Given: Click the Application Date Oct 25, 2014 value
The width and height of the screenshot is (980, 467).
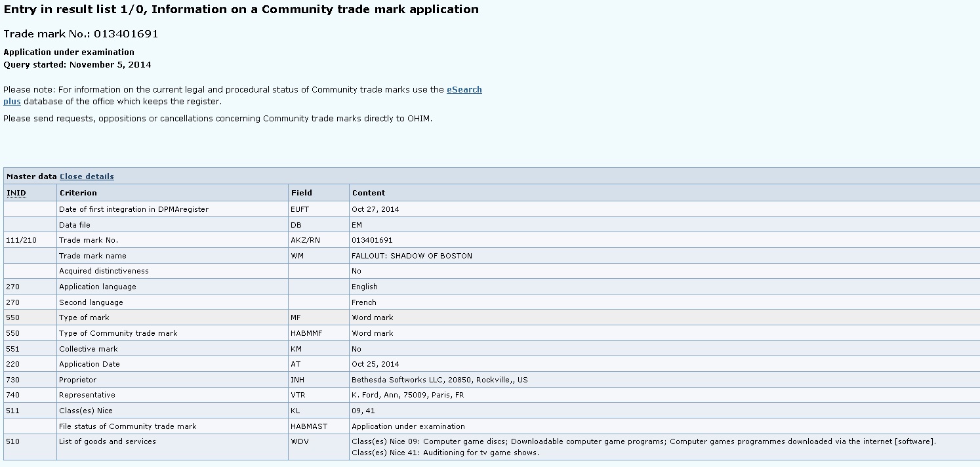Looking at the screenshot, I should point(375,364).
